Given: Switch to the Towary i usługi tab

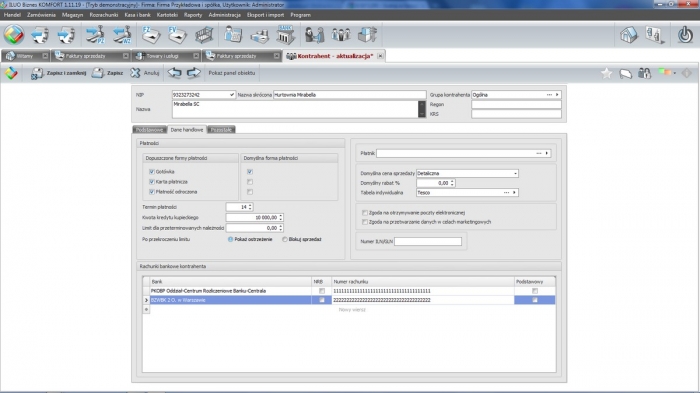Looking at the screenshot, I should (x=167, y=56).
